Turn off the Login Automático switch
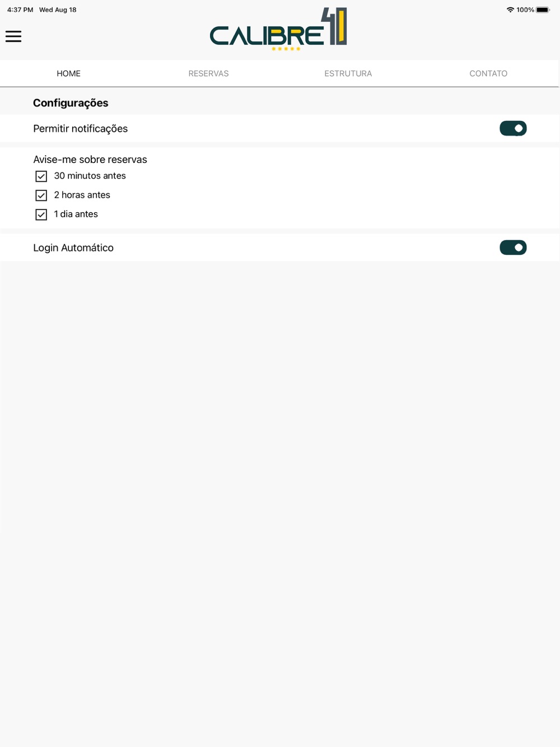560x747 pixels. [513, 248]
